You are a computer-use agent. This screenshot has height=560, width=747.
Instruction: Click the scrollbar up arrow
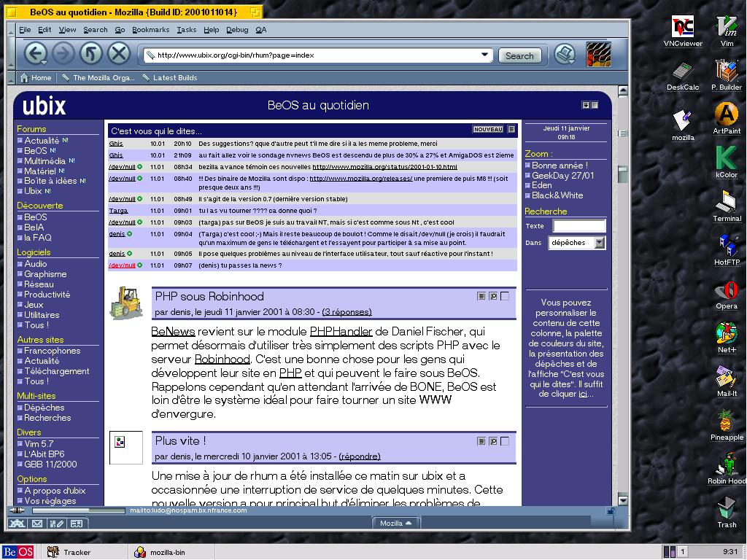coord(623,91)
